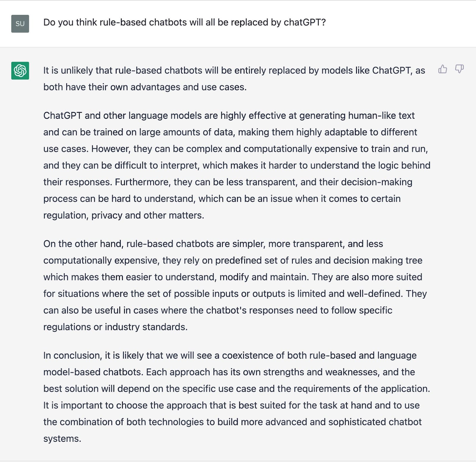Click the line 'both have their own advantages'
The height and width of the screenshot is (462, 476).
click(x=145, y=87)
